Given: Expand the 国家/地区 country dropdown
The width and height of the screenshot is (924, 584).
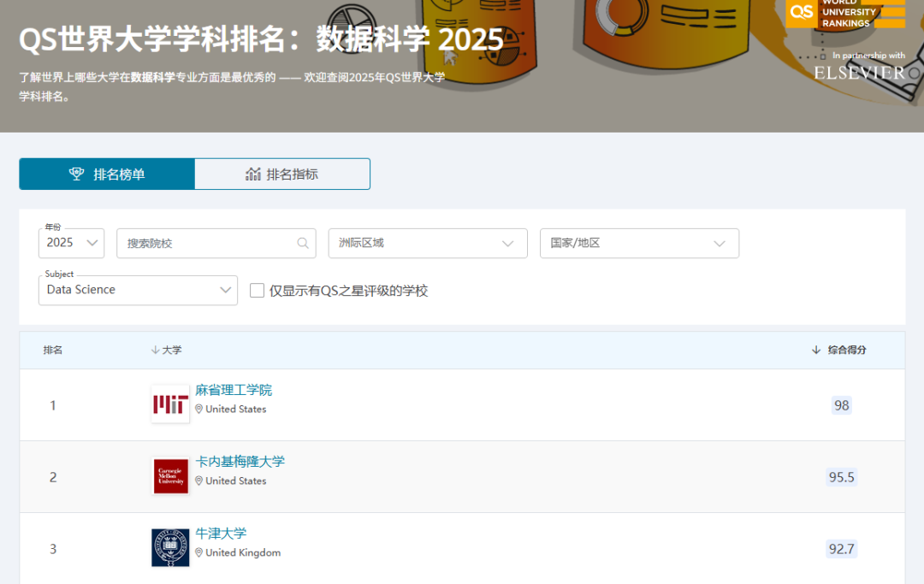Looking at the screenshot, I should tap(639, 243).
